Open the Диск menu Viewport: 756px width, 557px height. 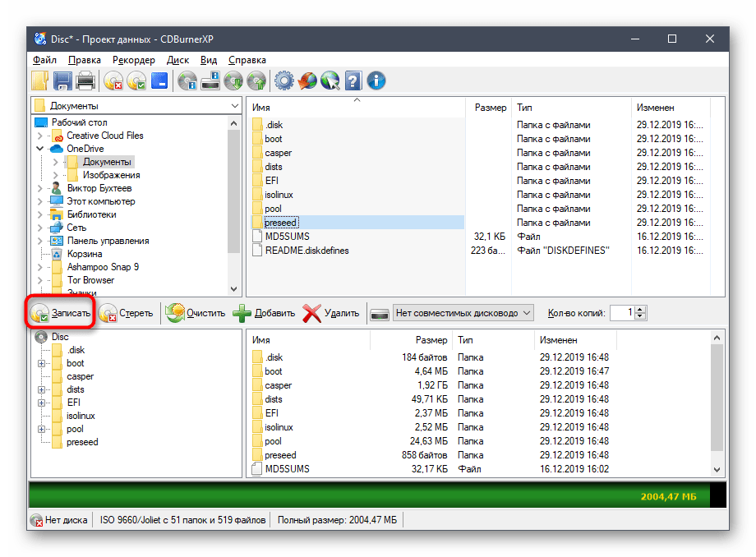pos(177,60)
